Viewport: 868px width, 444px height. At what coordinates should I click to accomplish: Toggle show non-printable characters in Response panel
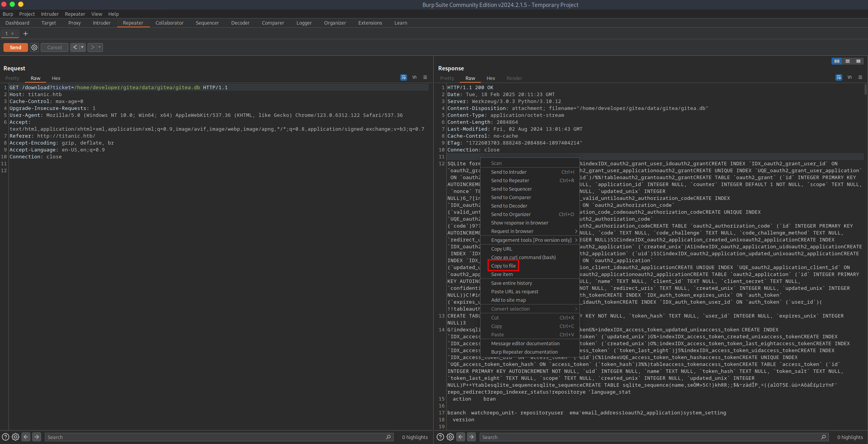[850, 77]
